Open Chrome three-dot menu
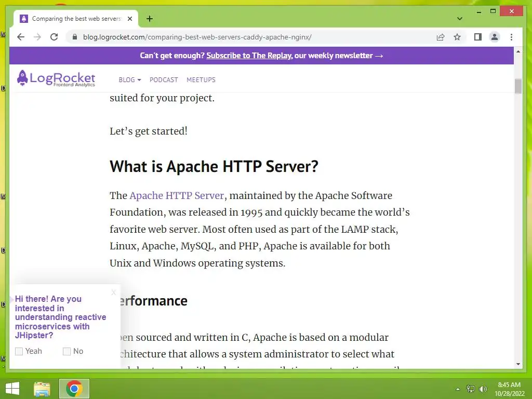 coord(511,37)
